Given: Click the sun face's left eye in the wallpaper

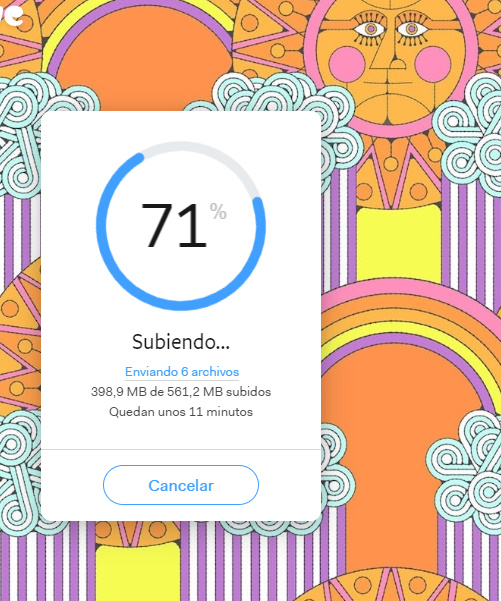Looking at the screenshot, I should coord(370,29).
